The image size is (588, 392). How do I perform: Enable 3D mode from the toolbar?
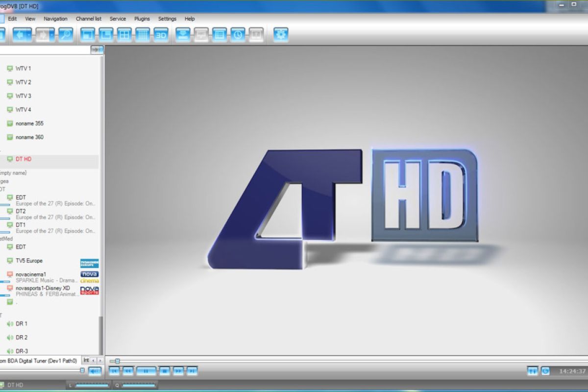tap(161, 34)
